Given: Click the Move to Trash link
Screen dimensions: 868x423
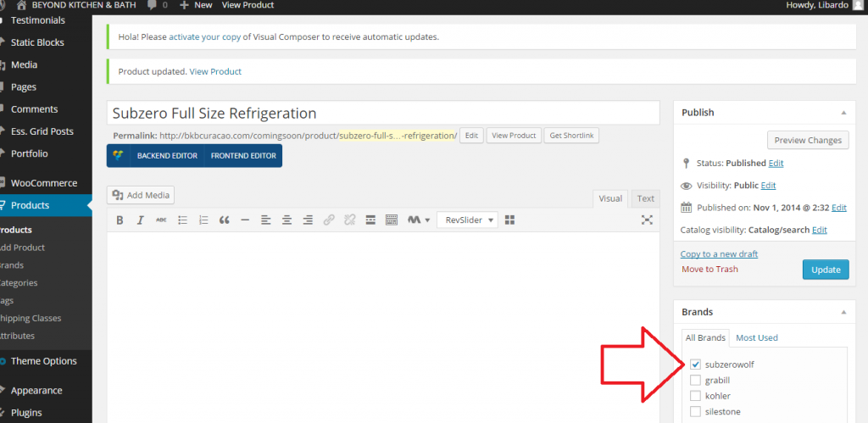Looking at the screenshot, I should tap(709, 270).
